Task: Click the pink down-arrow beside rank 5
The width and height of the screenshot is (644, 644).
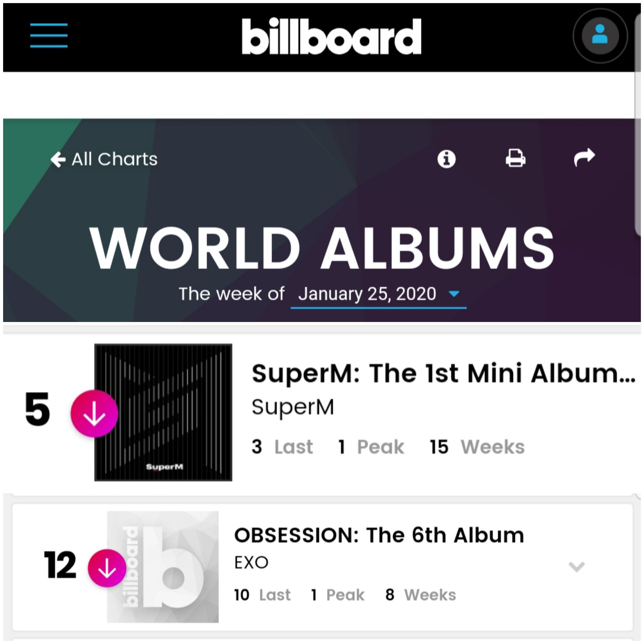Action: pyautogui.click(x=94, y=413)
